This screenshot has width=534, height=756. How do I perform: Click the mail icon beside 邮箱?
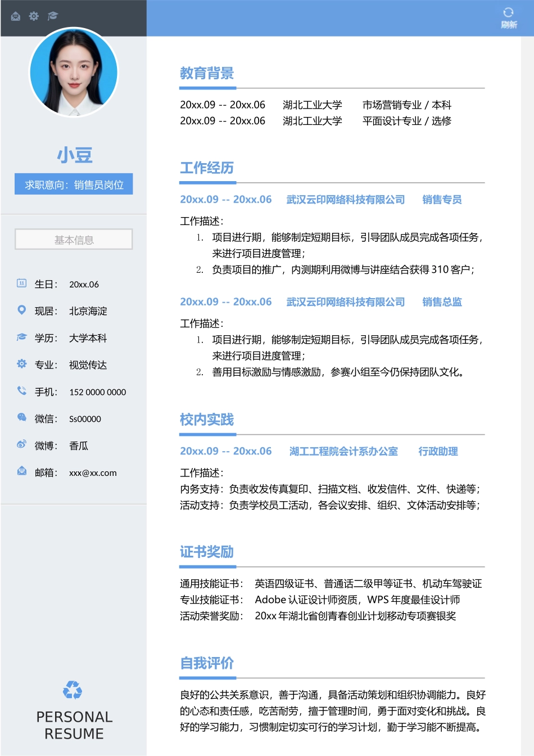point(22,471)
